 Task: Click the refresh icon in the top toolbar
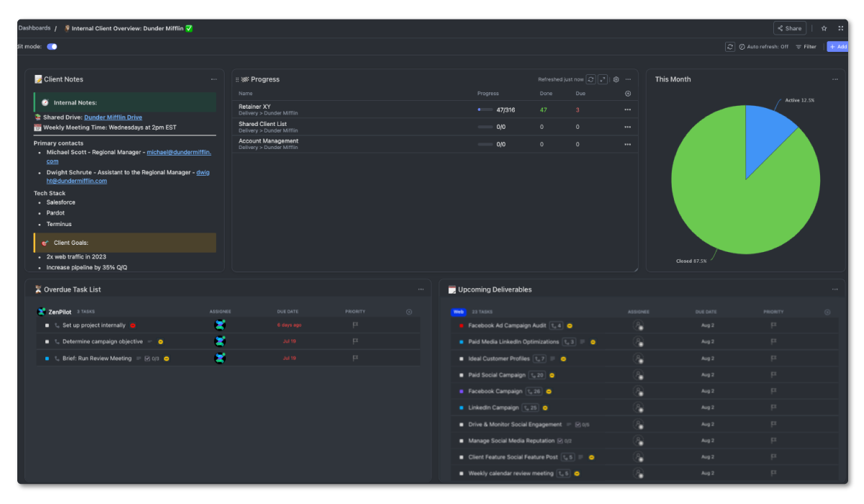coord(729,46)
